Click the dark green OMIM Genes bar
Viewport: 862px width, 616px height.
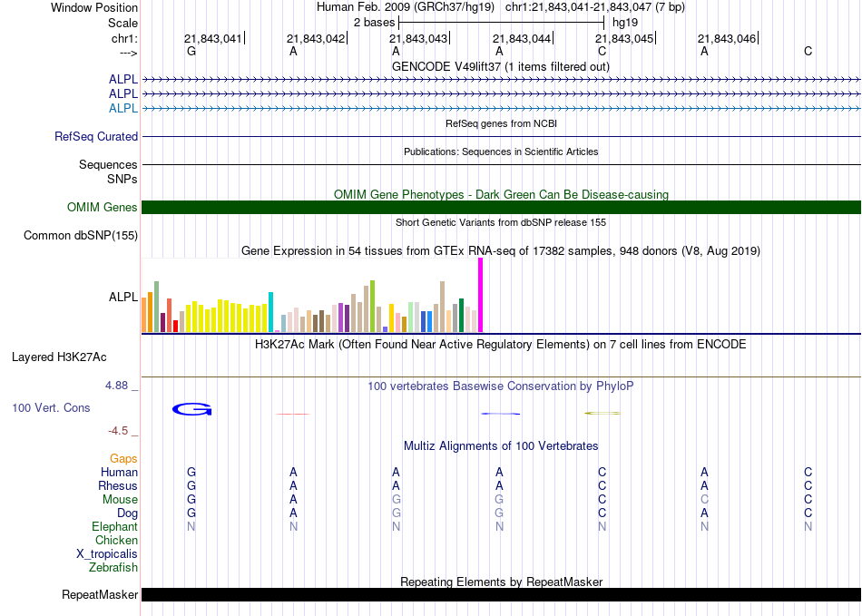[x=501, y=207]
